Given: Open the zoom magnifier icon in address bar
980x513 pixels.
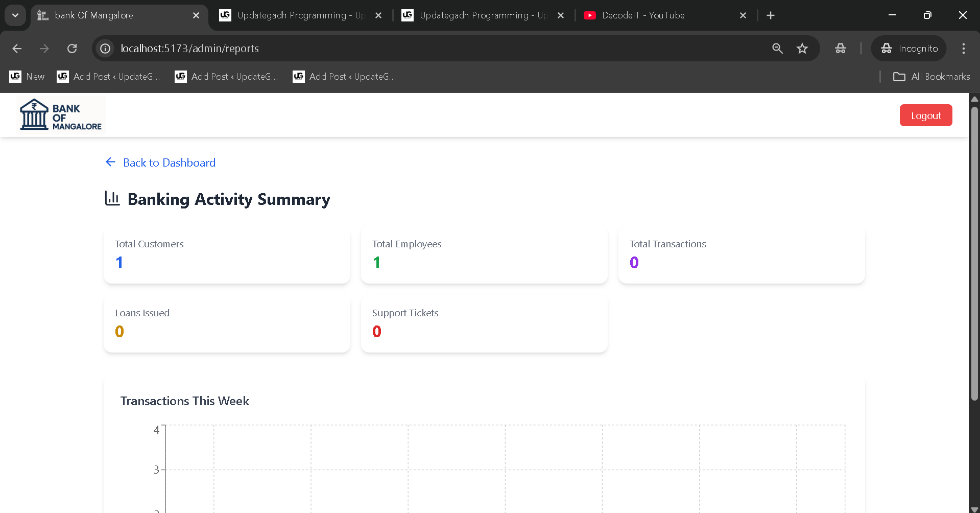Looking at the screenshot, I should [x=777, y=49].
